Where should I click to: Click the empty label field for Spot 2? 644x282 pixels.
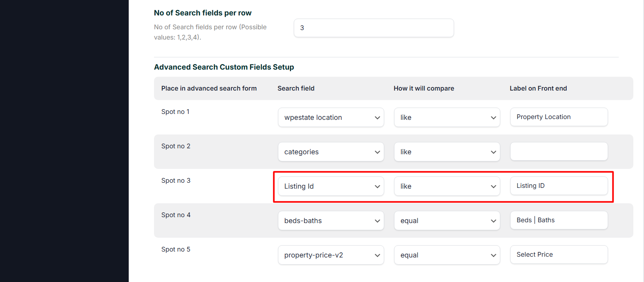(x=559, y=151)
